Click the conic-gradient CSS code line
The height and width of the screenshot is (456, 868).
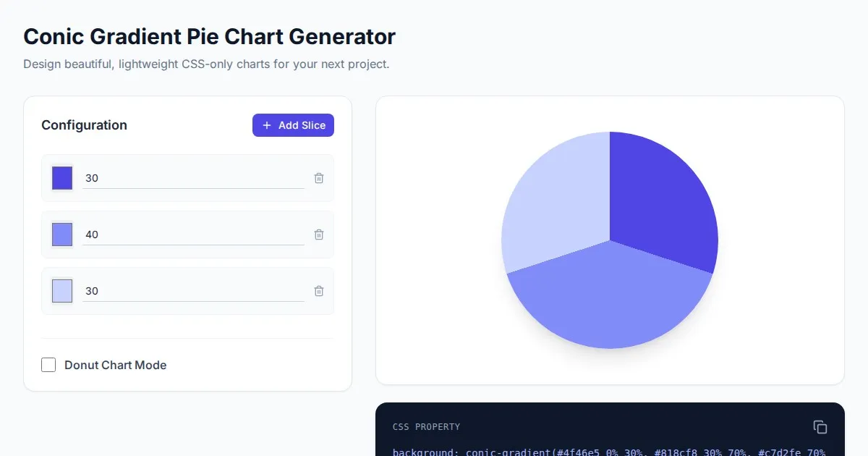click(609, 452)
